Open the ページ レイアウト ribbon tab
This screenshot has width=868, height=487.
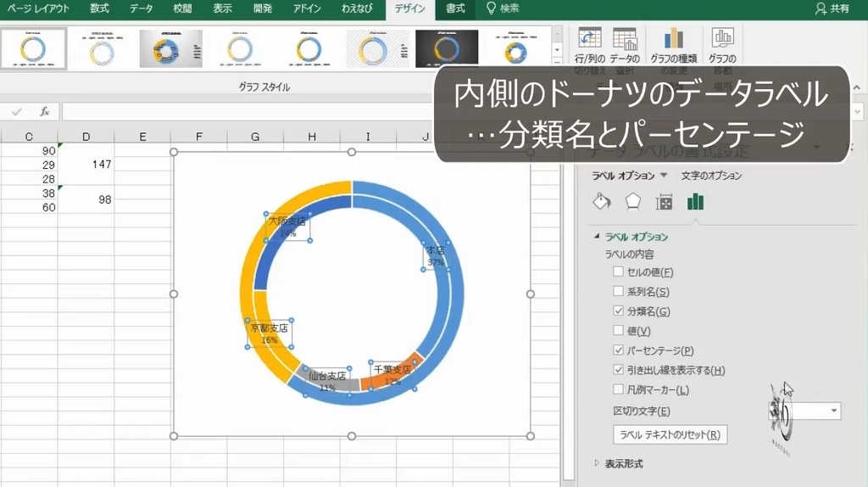38,8
